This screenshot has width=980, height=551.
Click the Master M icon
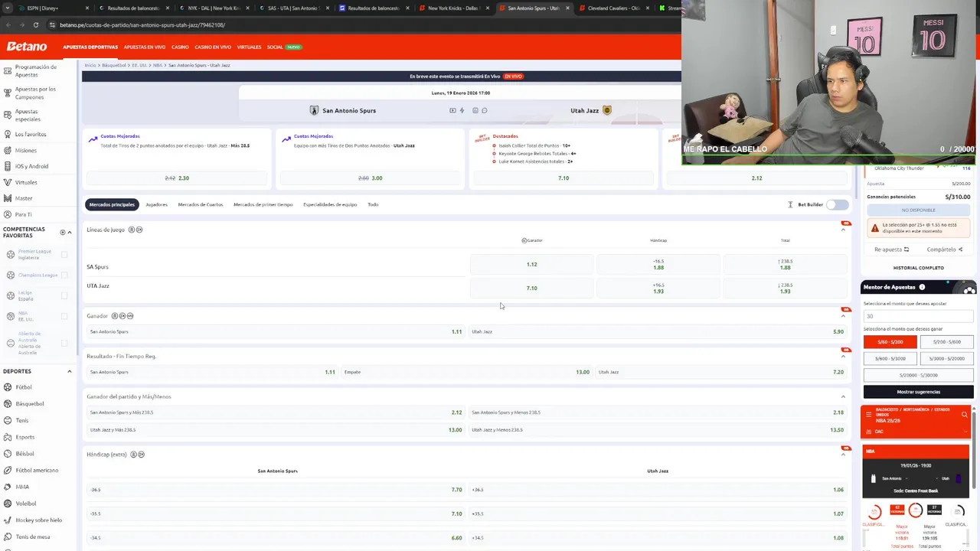pyautogui.click(x=7, y=198)
